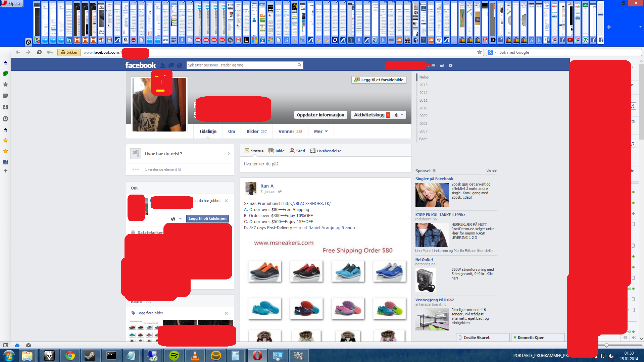Toggle the Opera panel button in status bar
644x362 pixels.
(5, 345)
